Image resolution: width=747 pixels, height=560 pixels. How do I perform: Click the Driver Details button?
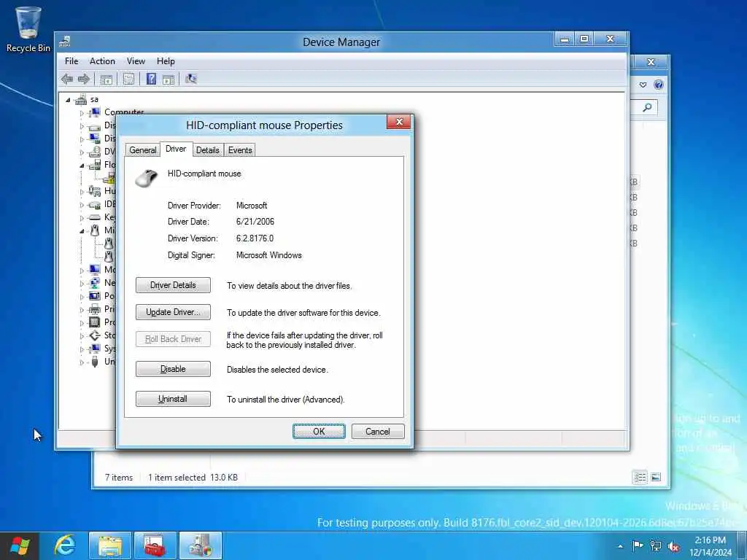click(173, 285)
